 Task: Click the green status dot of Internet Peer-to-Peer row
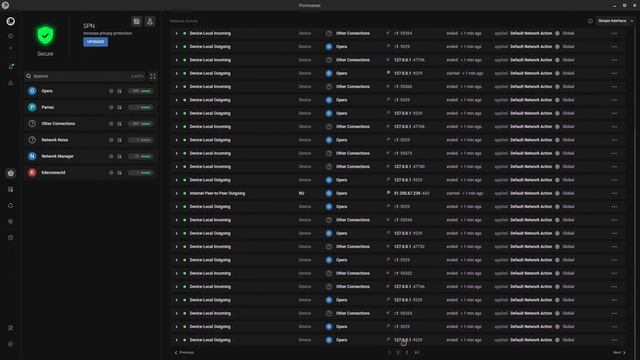(184, 193)
